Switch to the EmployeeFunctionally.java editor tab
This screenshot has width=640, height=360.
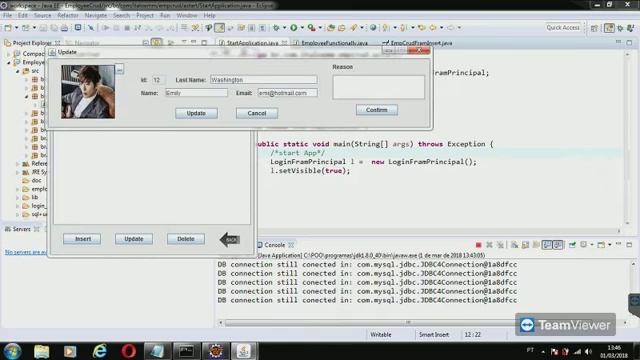[334, 43]
